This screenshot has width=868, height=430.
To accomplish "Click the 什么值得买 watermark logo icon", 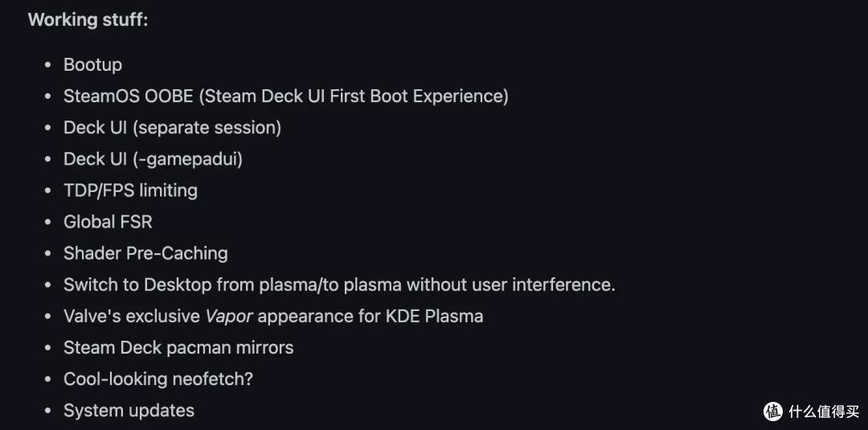I will 774,412.
